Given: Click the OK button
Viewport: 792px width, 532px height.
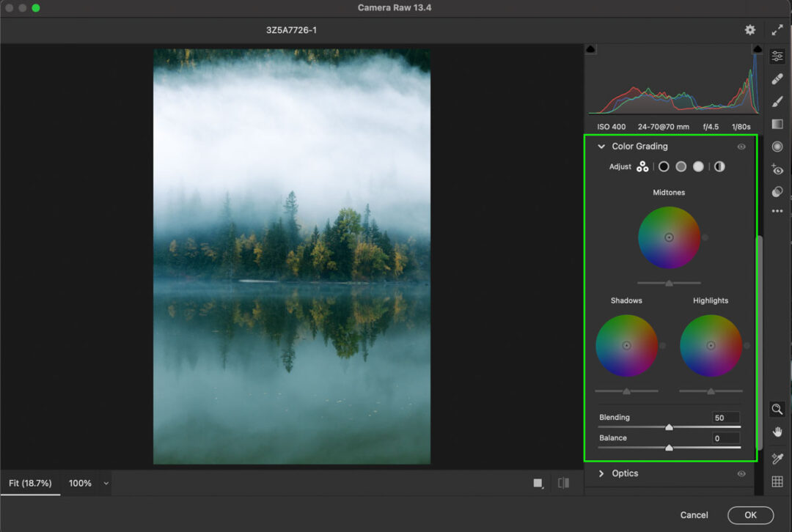Looking at the screenshot, I should 750,514.
